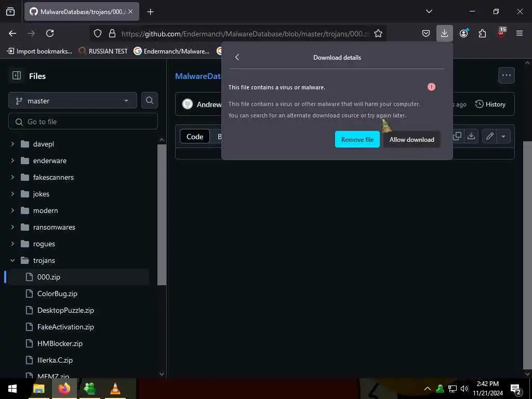Viewport: 532px width, 399px height.
Task: Open the master branch dropdown
Action: pos(73,101)
